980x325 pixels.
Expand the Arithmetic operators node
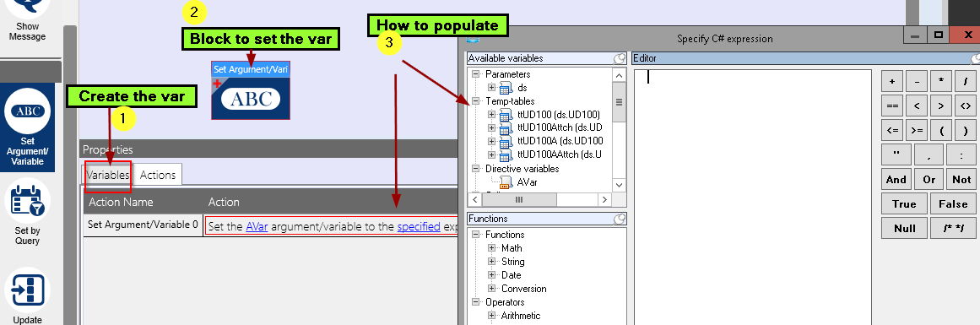point(492,316)
